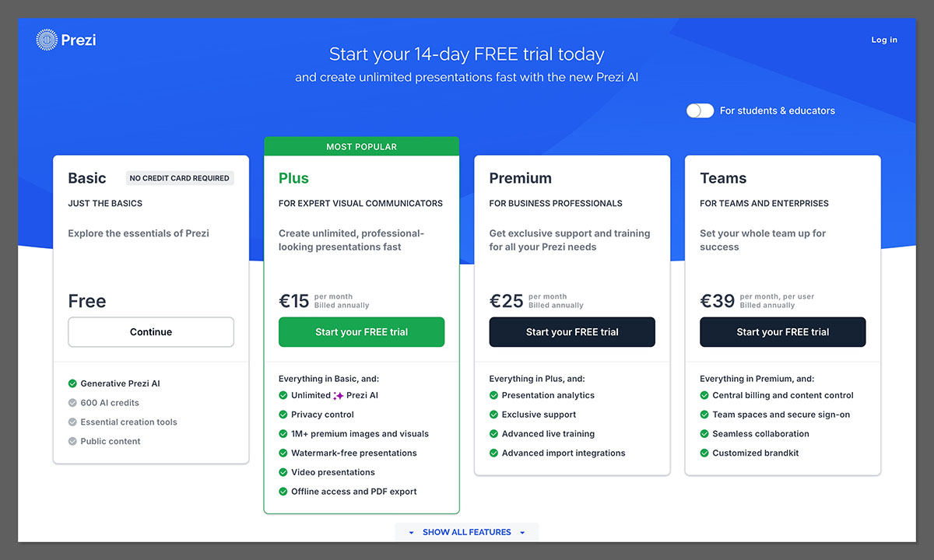The width and height of the screenshot is (934, 560).
Task: Click checkmark beside Generative Prezi AI
Action: [x=73, y=383]
